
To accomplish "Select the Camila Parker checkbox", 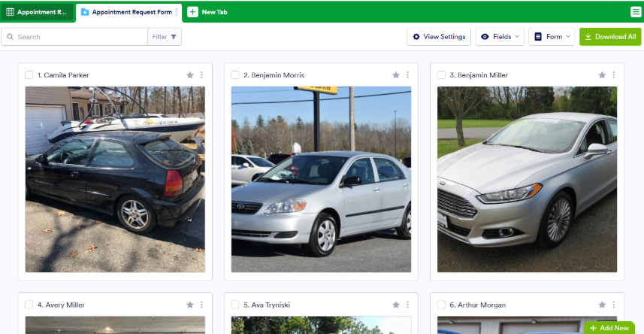I will click(29, 75).
